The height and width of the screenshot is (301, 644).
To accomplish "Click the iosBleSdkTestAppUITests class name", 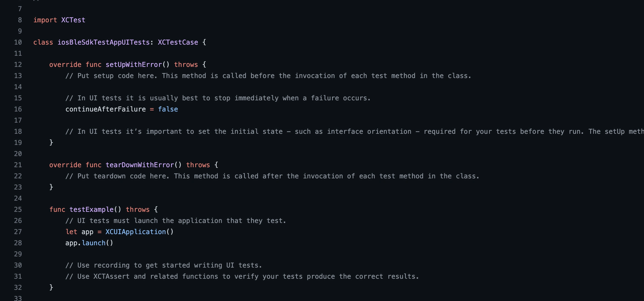I will click(x=104, y=42).
